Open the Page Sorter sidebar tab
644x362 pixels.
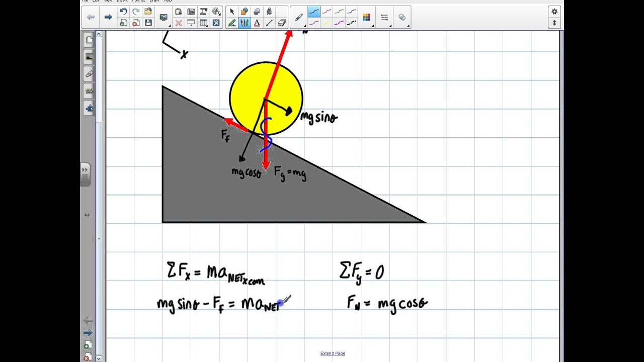click(x=89, y=40)
